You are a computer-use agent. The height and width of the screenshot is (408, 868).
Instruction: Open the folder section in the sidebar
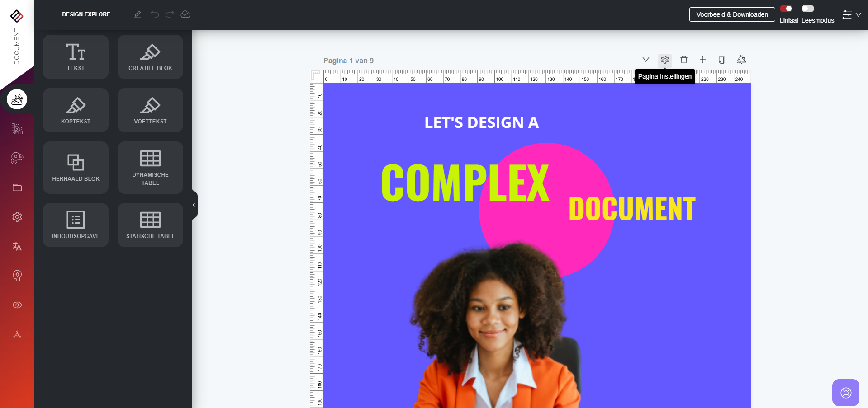(x=17, y=188)
